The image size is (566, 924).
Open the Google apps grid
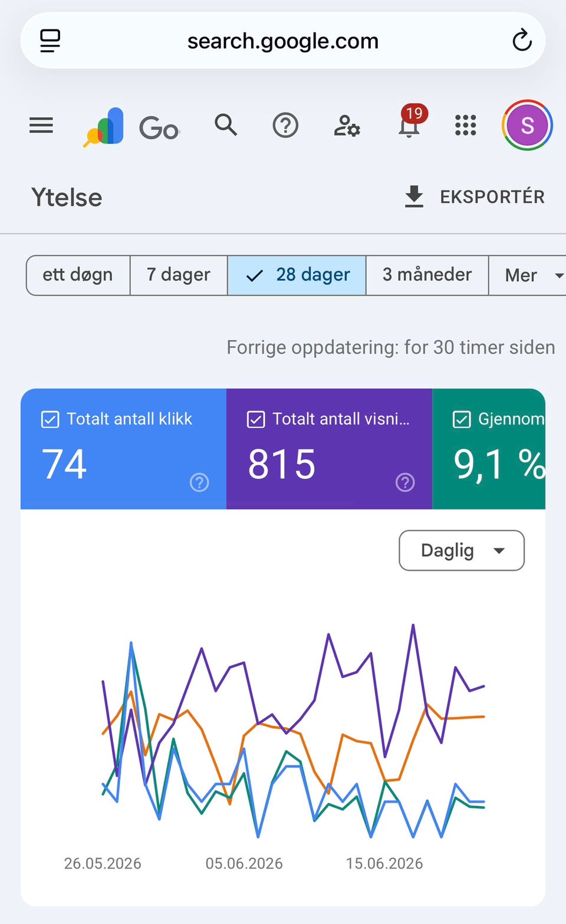(466, 125)
